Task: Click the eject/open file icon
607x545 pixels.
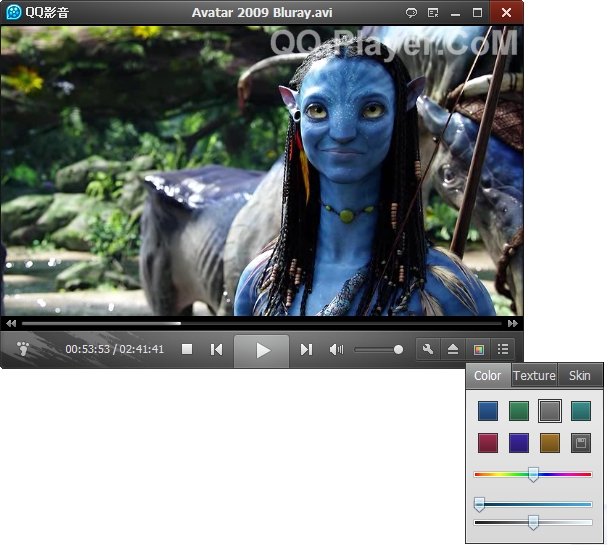Action: click(453, 350)
